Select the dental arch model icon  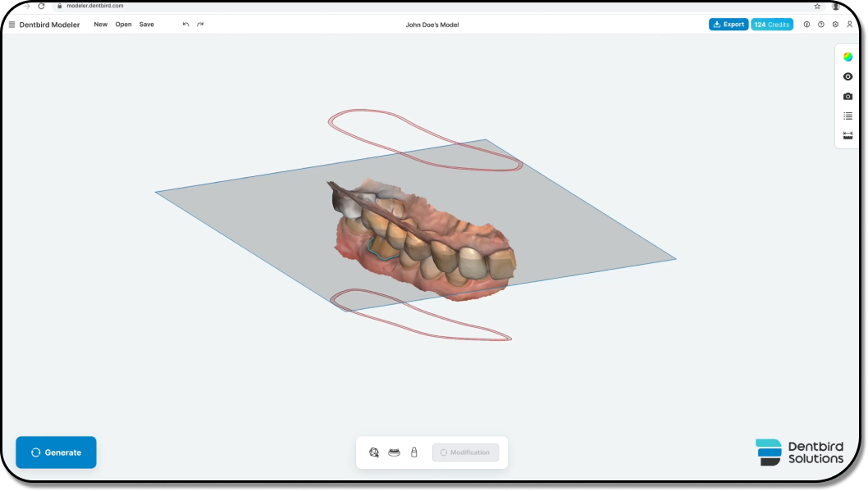(x=394, y=452)
